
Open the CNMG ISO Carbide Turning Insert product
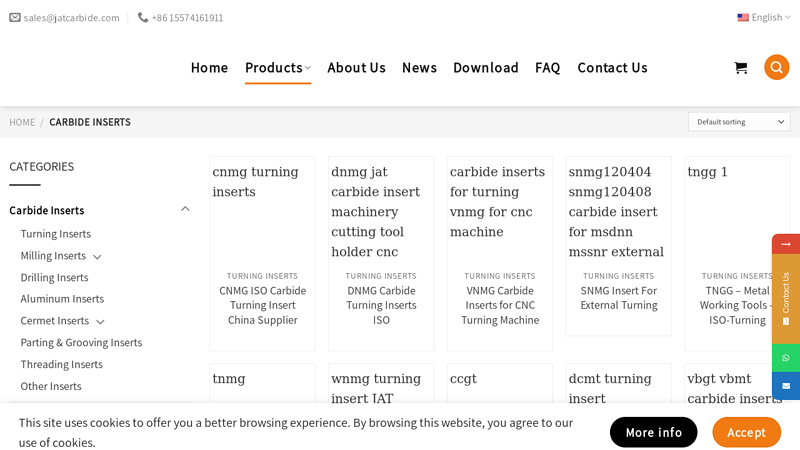pos(263,305)
